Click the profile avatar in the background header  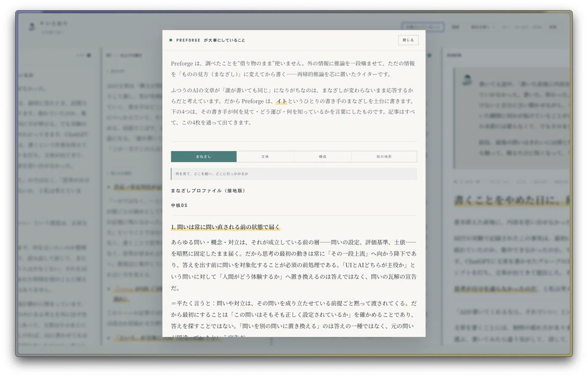pos(32,27)
